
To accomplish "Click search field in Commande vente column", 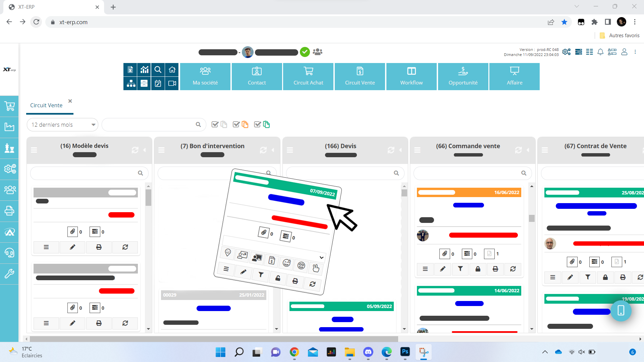I will [468, 173].
